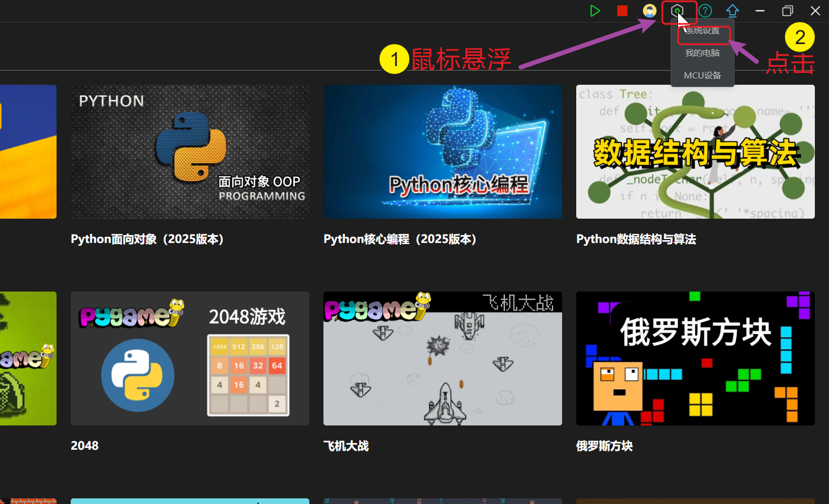The image size is (829, 504).
Task: Open the 俄罗斯方块 game thumbnail
Action: coord(696,358)
